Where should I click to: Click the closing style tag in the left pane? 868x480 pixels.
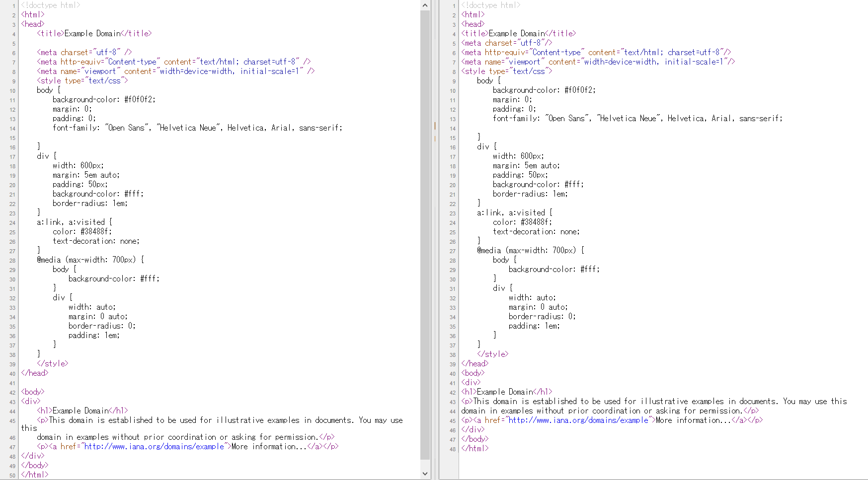point(53,364)
